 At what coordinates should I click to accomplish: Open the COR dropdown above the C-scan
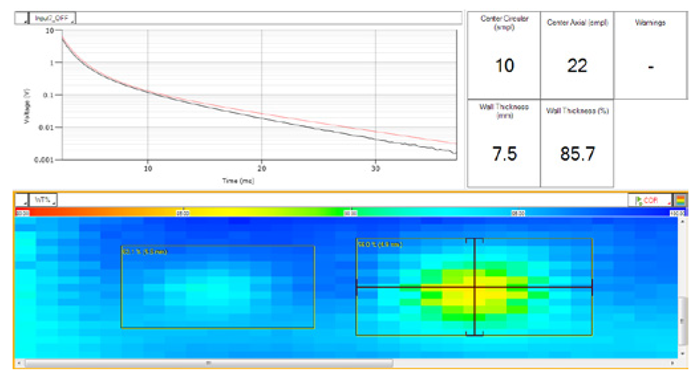tap(650, 200)
